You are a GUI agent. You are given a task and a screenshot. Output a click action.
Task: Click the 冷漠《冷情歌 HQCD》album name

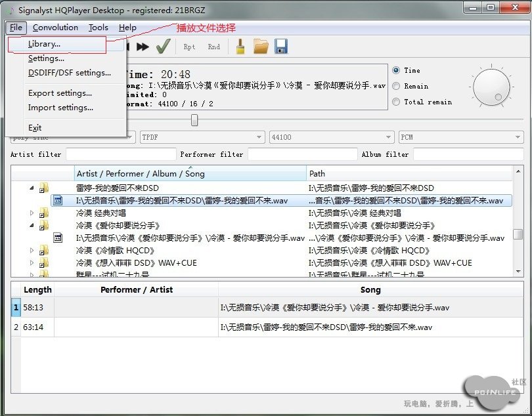116,251
